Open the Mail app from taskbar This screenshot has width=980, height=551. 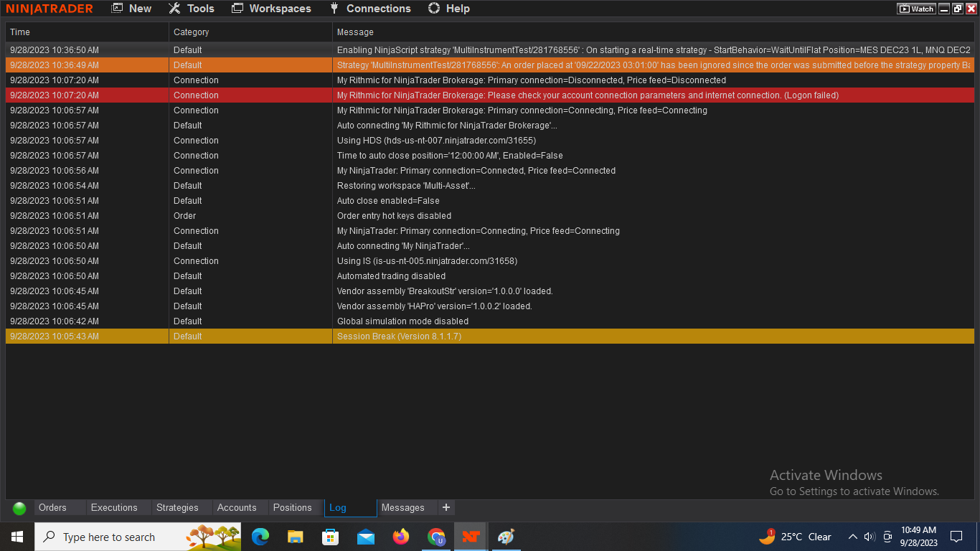(x=365, y=537)
